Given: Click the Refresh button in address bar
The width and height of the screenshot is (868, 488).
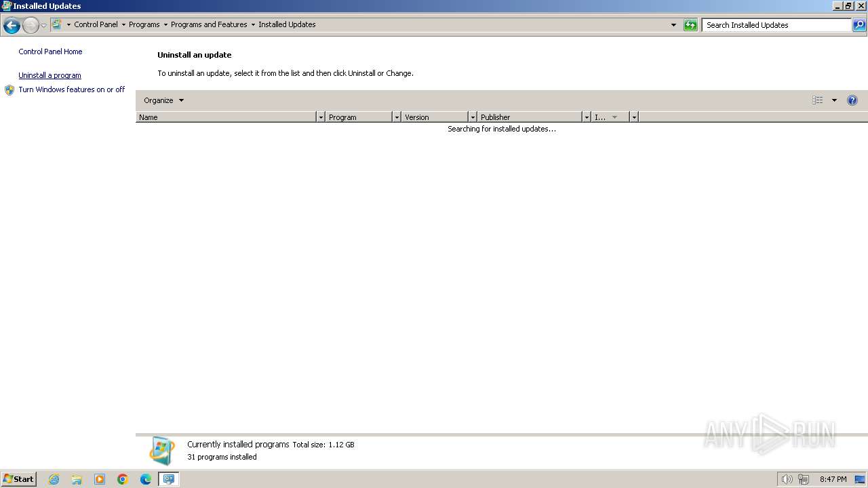Looking at the screenshot, I should click(690, 25).
